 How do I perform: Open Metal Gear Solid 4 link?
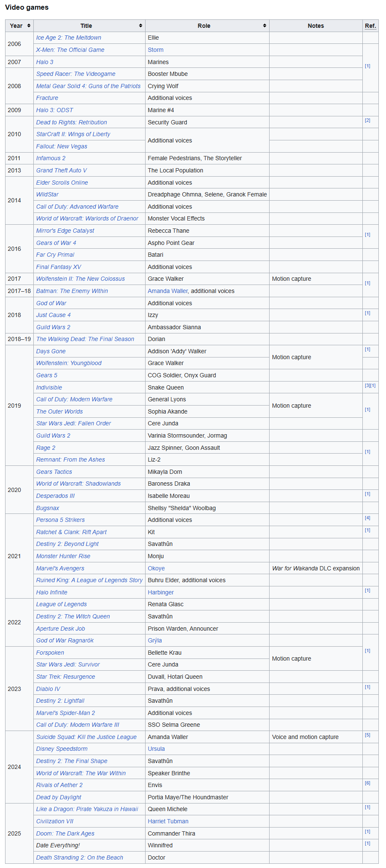coord(88,86)
